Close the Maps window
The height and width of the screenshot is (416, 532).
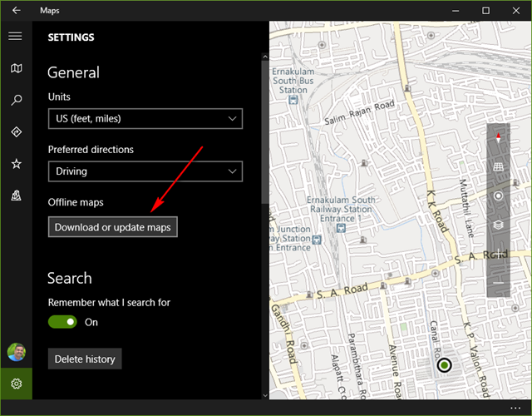516,11
